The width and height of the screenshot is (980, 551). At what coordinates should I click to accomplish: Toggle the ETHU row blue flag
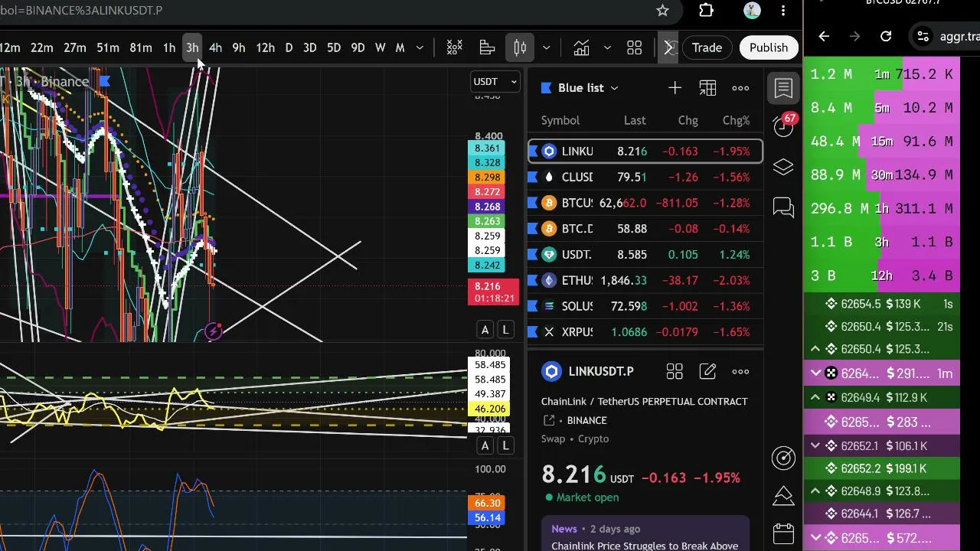tap(534, 281)
